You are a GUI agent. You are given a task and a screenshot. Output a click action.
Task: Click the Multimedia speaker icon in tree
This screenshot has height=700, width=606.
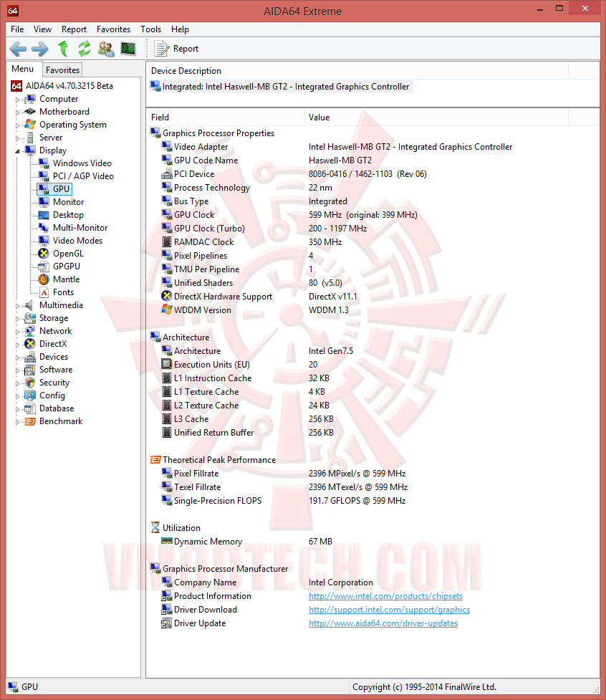pyautogui.click(x=30, y=305)
